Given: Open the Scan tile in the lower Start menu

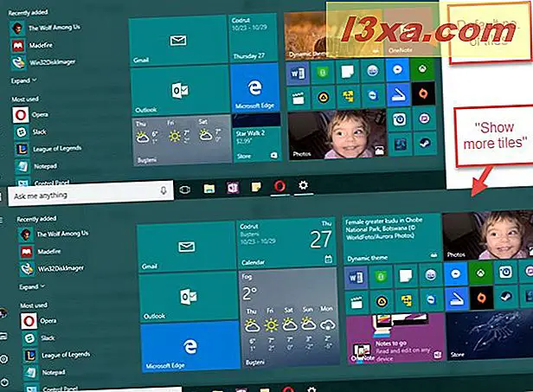Looking at the screenshot, I should pyautogui.click(x=456, y=299).
